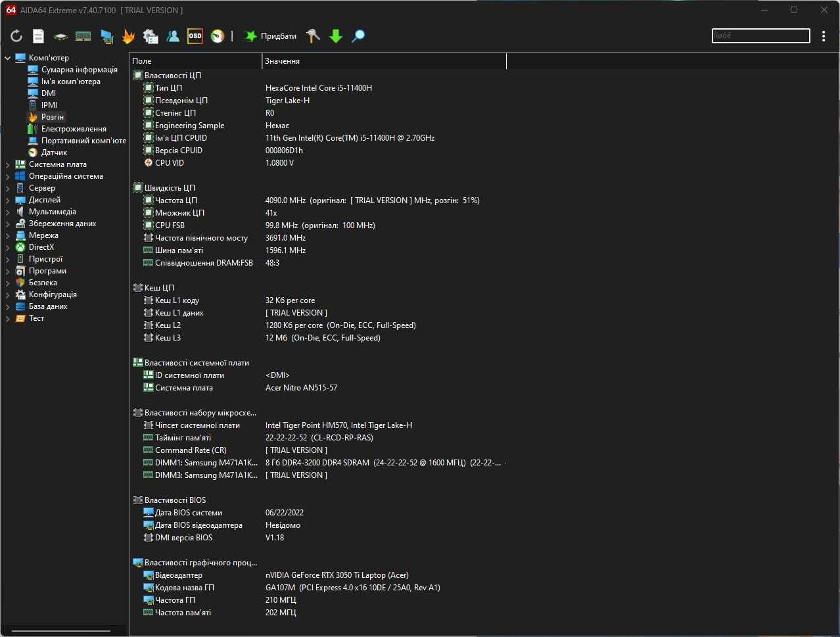Screen dimensions: 840x637
Task: Select the База даних tree label
Action: pos(48,306)
